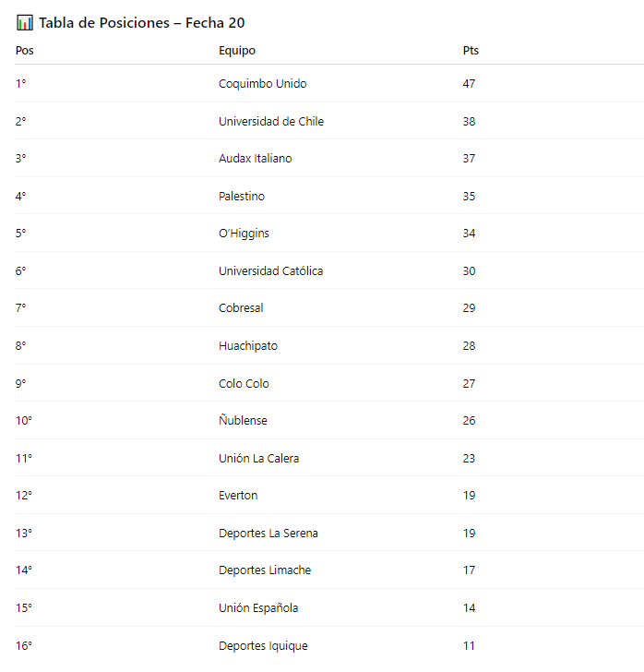Click Coquimbo Unido's 47 points value

coord(470,84)
